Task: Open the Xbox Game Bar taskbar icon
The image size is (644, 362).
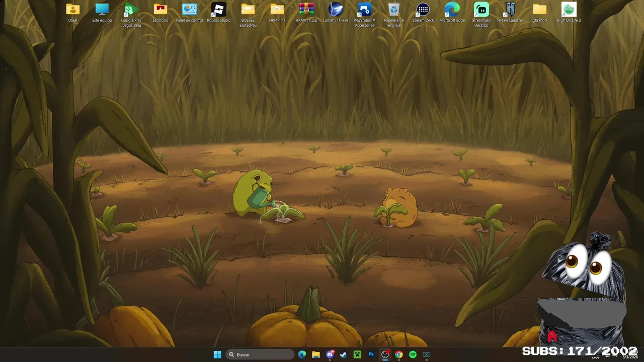Action: tap(427, 354)
